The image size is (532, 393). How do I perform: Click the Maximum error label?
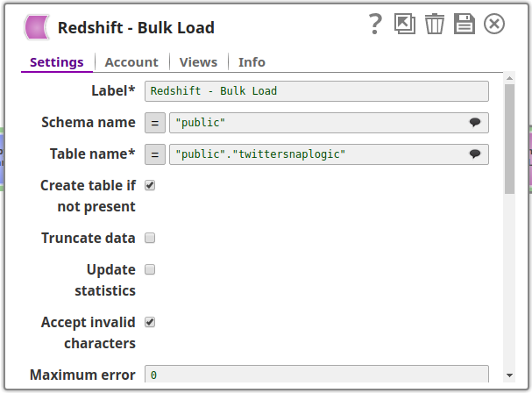(x=82, y=375)
